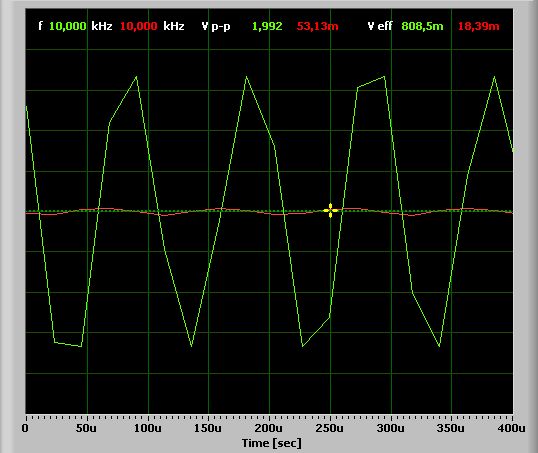This screenshot has height=453, width=538.
Task: Click the 400u time axis label
Action: [511, 428]
